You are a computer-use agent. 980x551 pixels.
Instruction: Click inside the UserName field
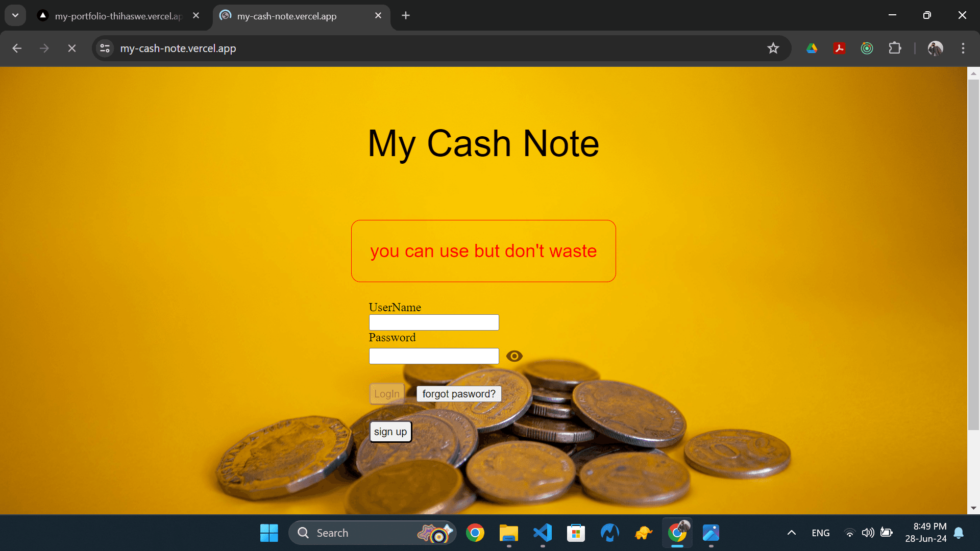[433, 322]
